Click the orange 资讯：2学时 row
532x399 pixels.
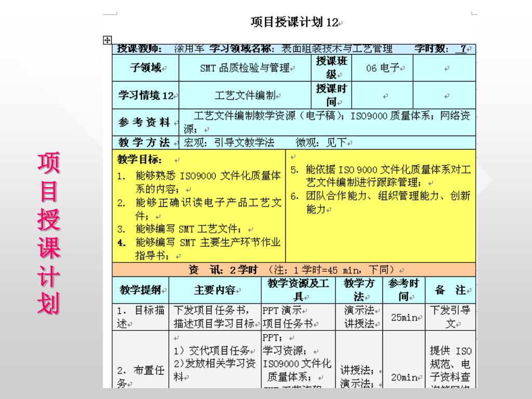[294, 270]
